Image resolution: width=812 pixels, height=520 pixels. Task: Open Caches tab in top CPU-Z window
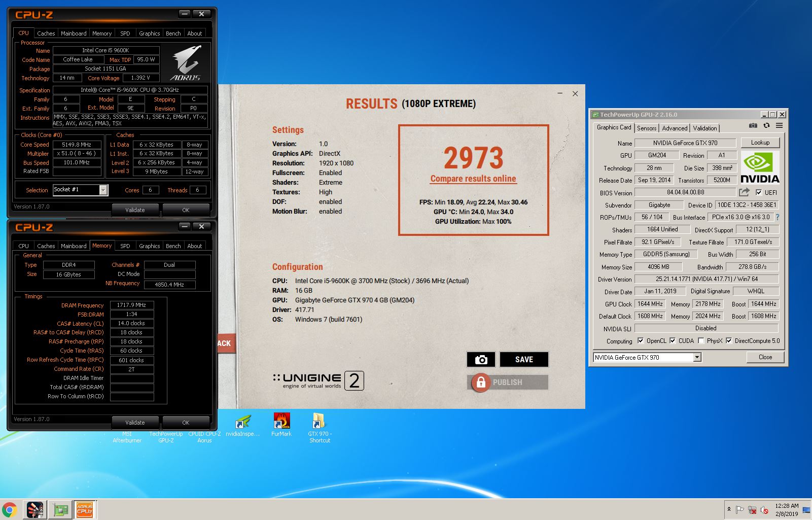(46, 33)
